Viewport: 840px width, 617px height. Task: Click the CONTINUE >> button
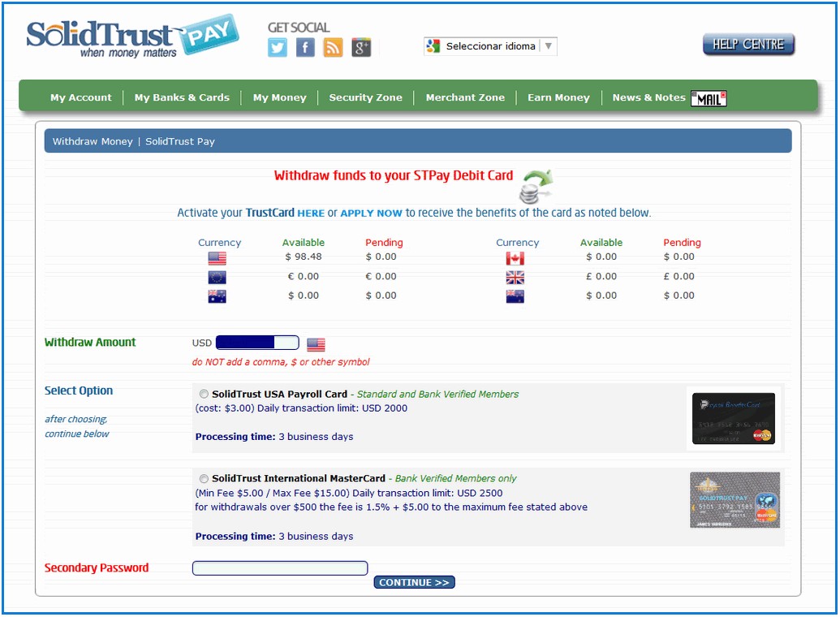414,582
